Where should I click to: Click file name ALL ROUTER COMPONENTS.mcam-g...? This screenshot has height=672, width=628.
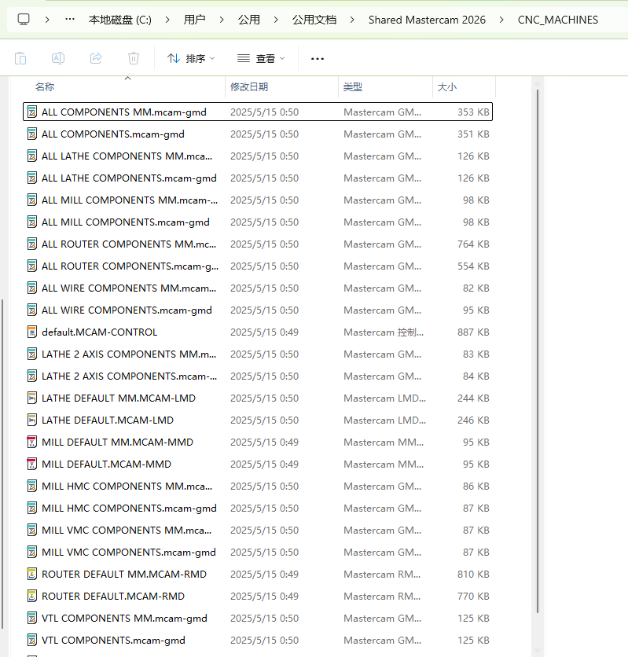pyautogui.click(x=130, y=266)
